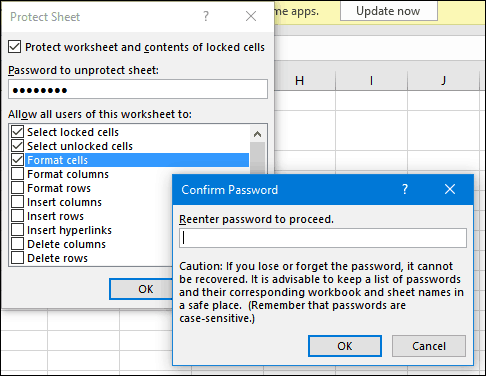Viewport: 486px width, 376px height.
Task: Uncheck Select unlocked cells option
Action: point(17,146)
